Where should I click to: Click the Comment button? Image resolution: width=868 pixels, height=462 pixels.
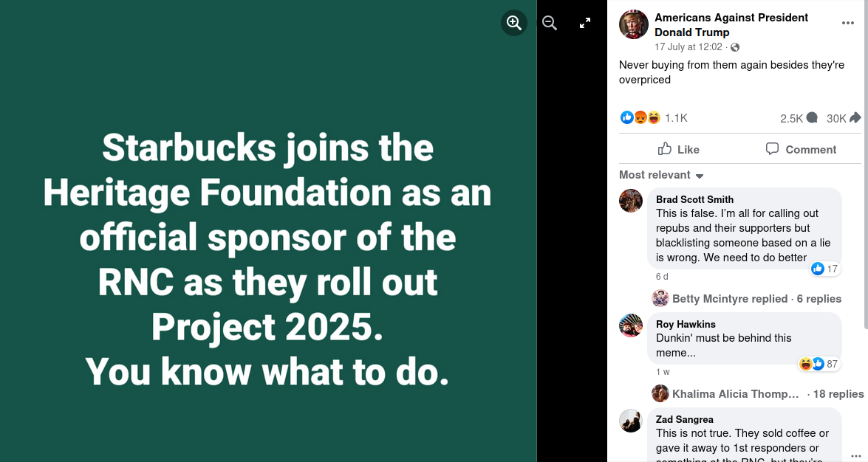tap(801, 149)
